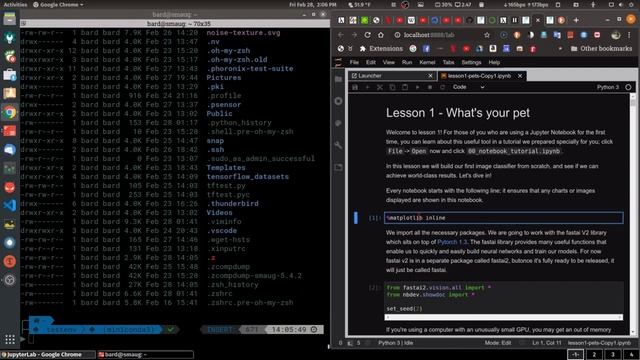
Task: Show all applications grid in the dock
Action: coord(10,339)
